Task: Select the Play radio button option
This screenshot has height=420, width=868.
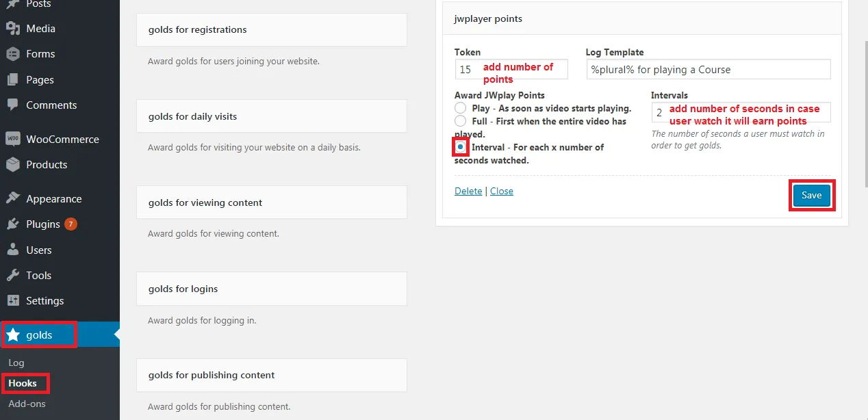Action: [x=461, y=108]
